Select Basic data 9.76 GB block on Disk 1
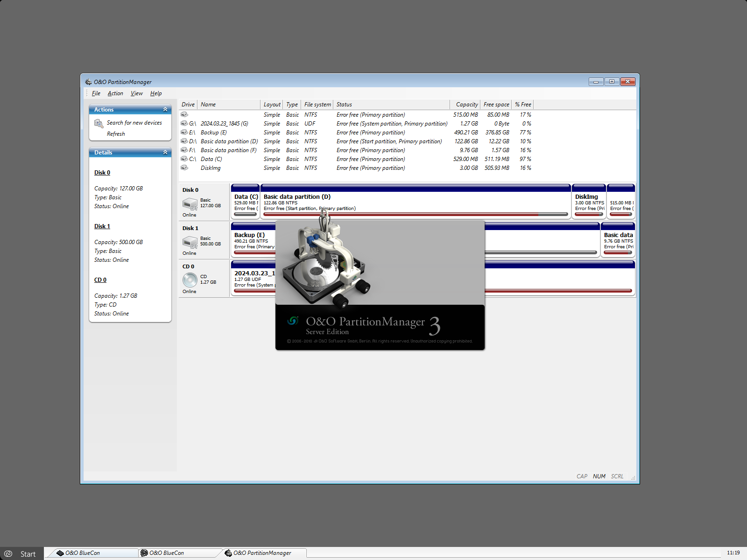 tap(618, 239)
